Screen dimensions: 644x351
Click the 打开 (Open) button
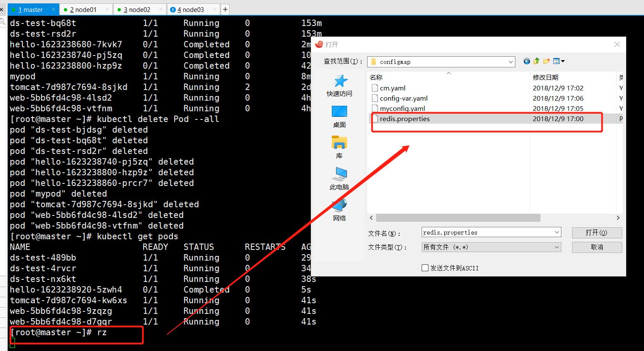pos(597,232)
